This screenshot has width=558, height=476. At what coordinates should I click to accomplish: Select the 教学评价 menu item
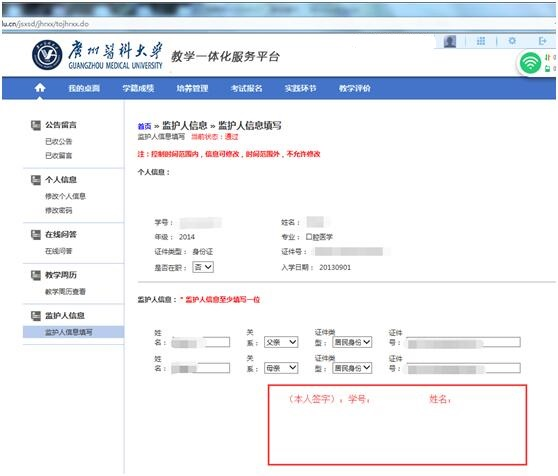(354, 88)
